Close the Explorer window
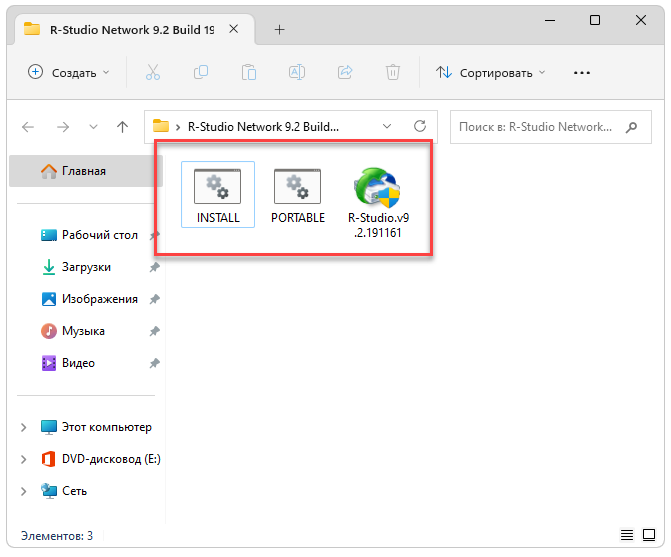This screenshot has width=671, height=557. tap(641, 20)
